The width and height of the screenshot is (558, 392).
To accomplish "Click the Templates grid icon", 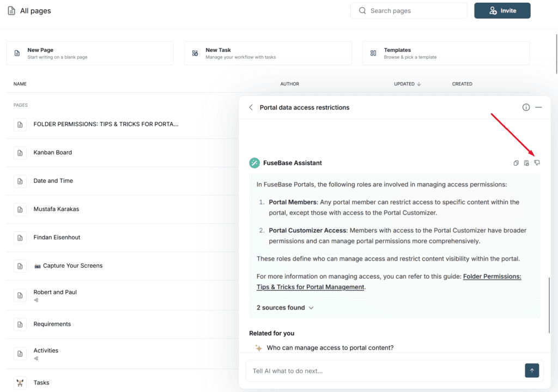I will tap(373, 53).
